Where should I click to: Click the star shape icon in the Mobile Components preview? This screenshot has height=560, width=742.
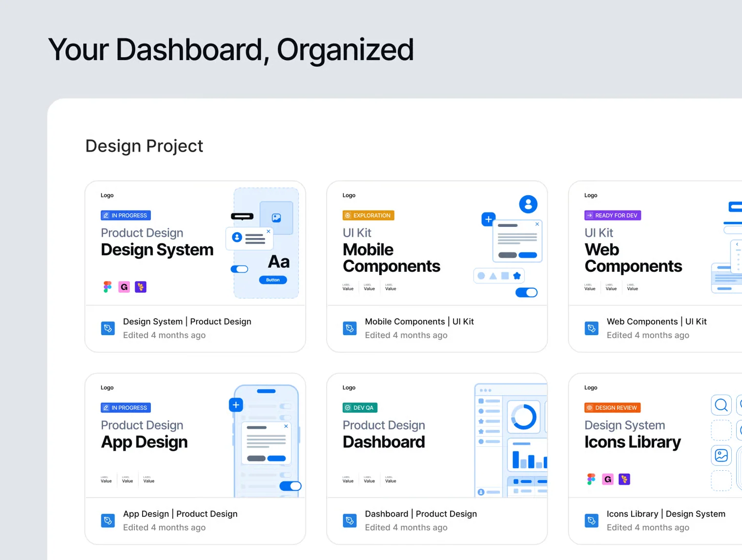coord(517,276)
